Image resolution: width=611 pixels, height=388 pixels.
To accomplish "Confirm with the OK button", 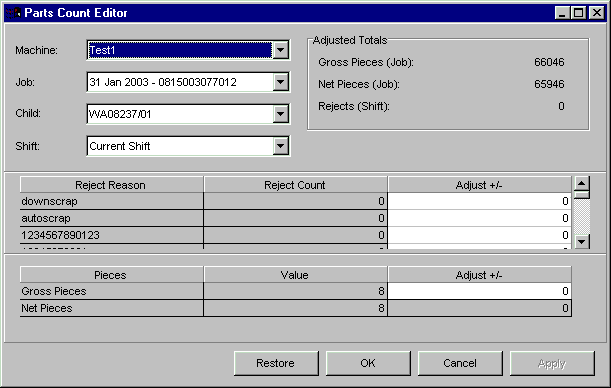I will tap(368, 363).
